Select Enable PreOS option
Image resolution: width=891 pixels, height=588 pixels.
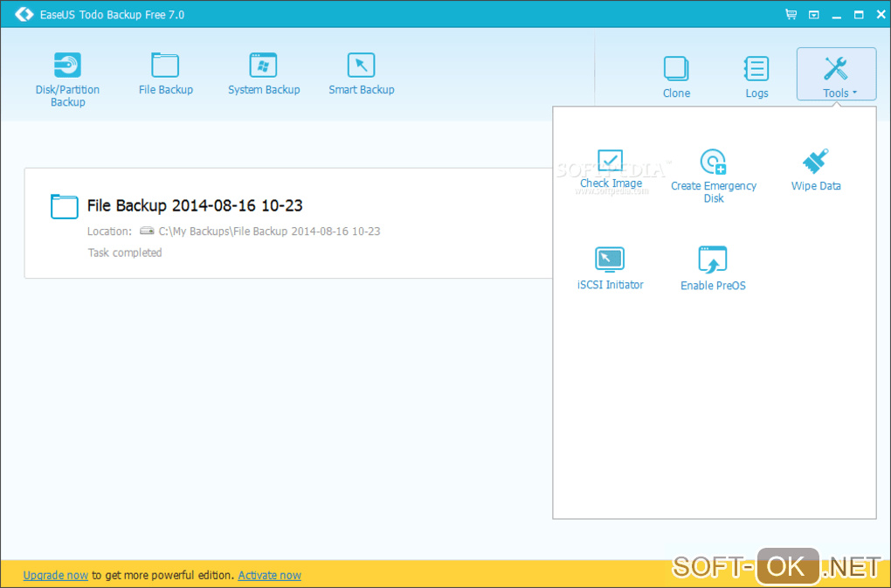coord(713,269)
